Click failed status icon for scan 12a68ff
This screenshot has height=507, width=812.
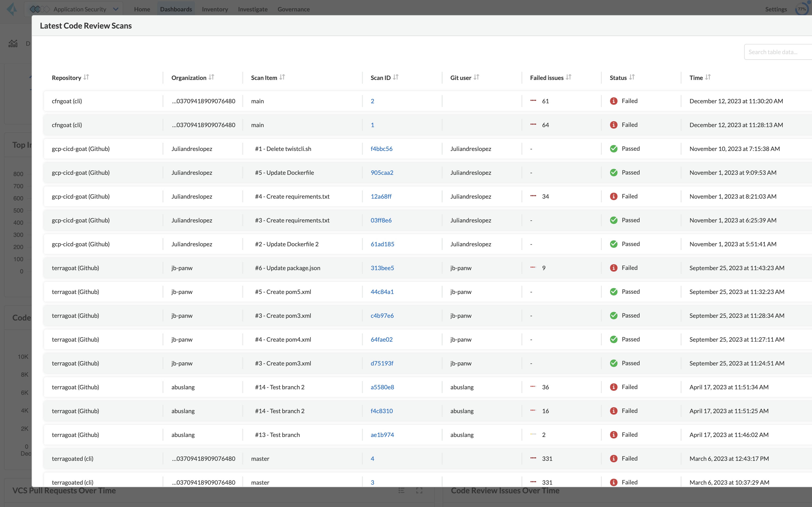tap(614, 196)
